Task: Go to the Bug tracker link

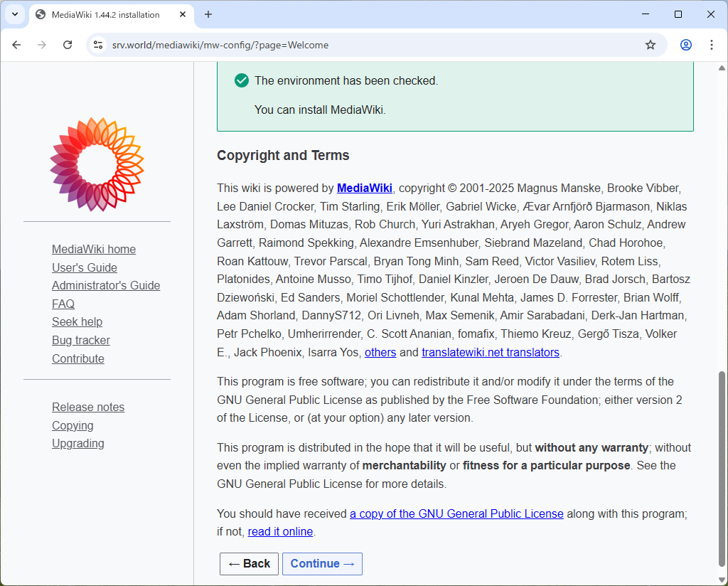Action: [x=81, y=341]
